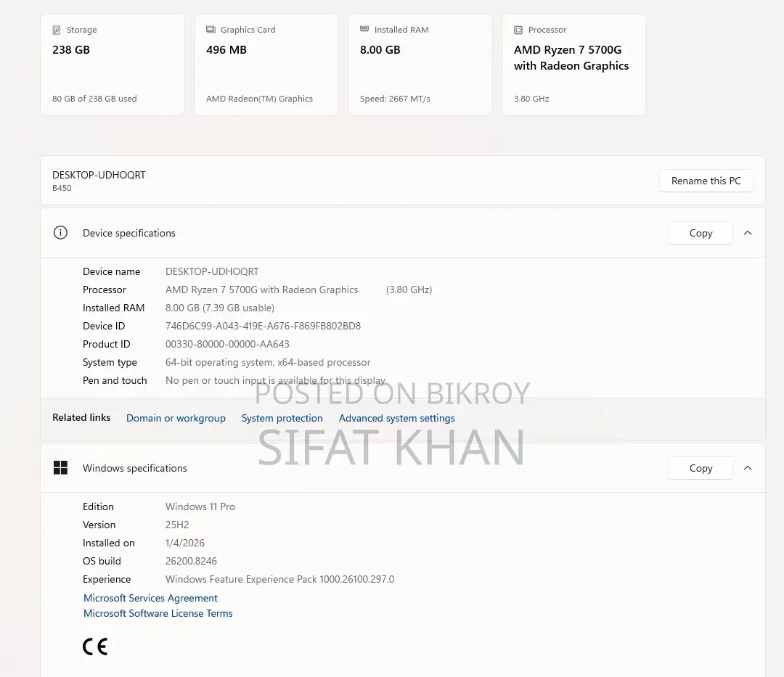
Task: Select the DESKTOP-UDHOQRT title text
Action: [x=99, y=175]
